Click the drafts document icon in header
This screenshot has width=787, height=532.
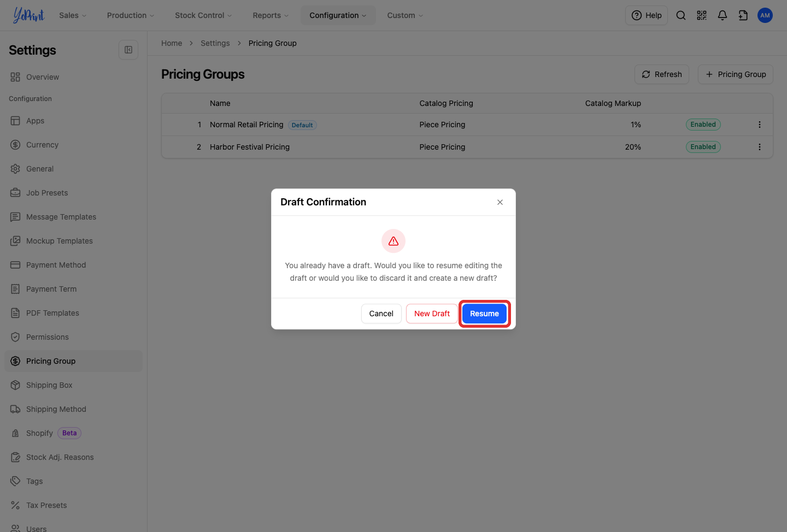(743, 15)
